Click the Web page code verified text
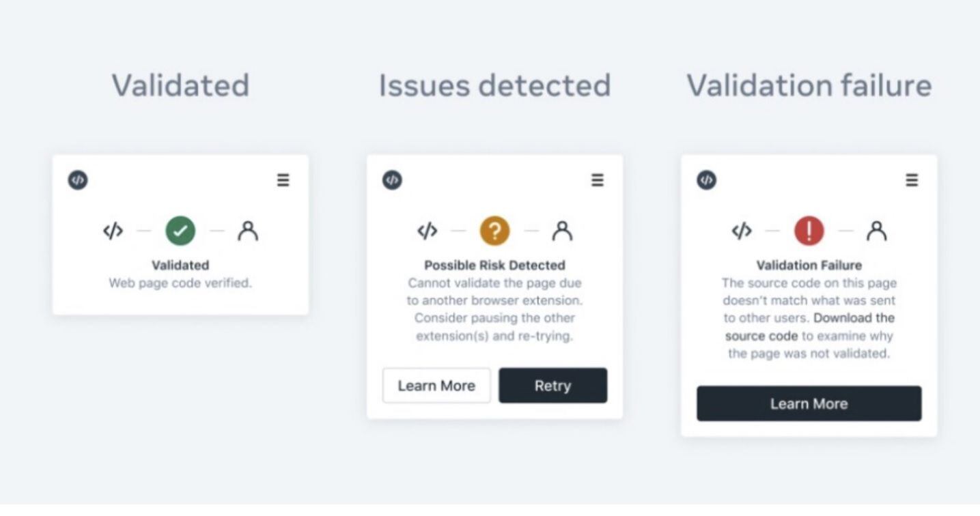The height and width of the screenshot is (516, 980). pos(180,283)
